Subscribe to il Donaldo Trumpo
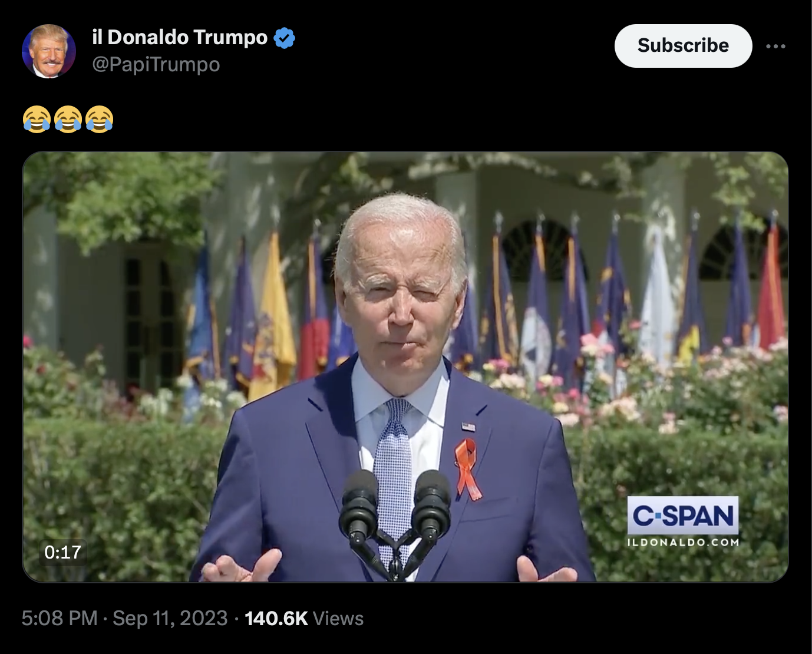The image size is (812, 654). click(683, 45)
